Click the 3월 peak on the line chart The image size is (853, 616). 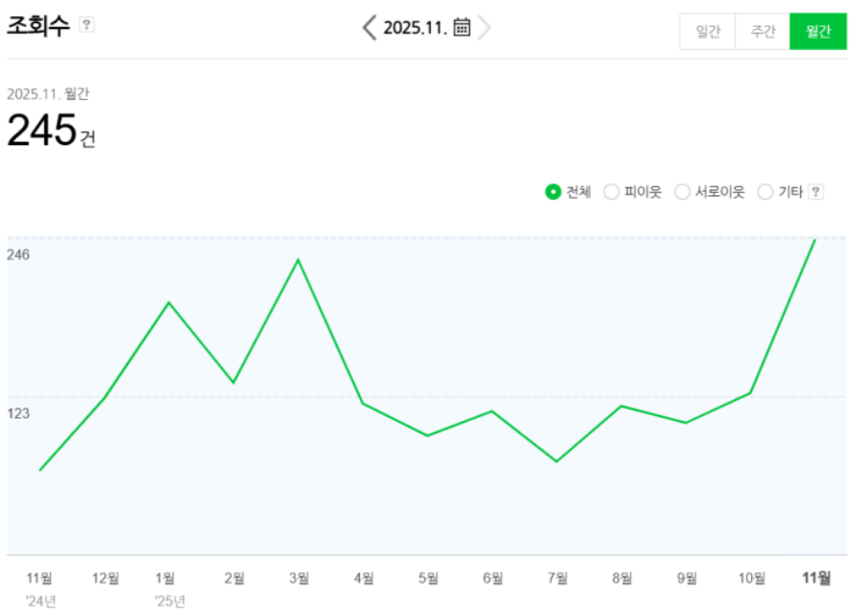pos(298,259)
